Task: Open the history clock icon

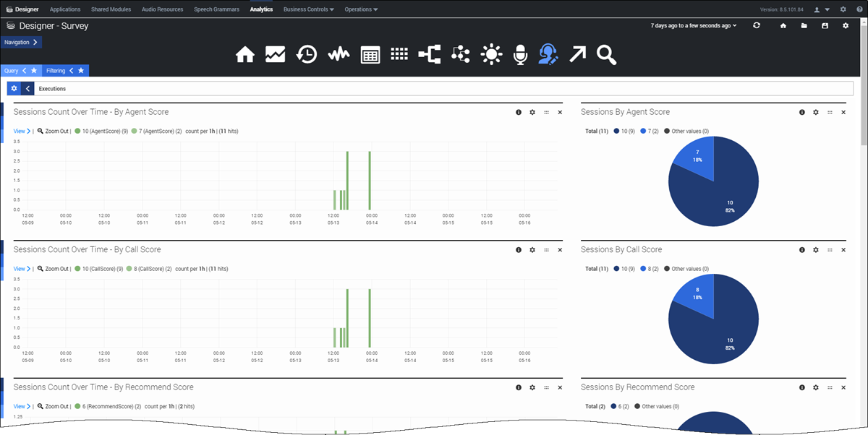Action: (x=307, y=54)
